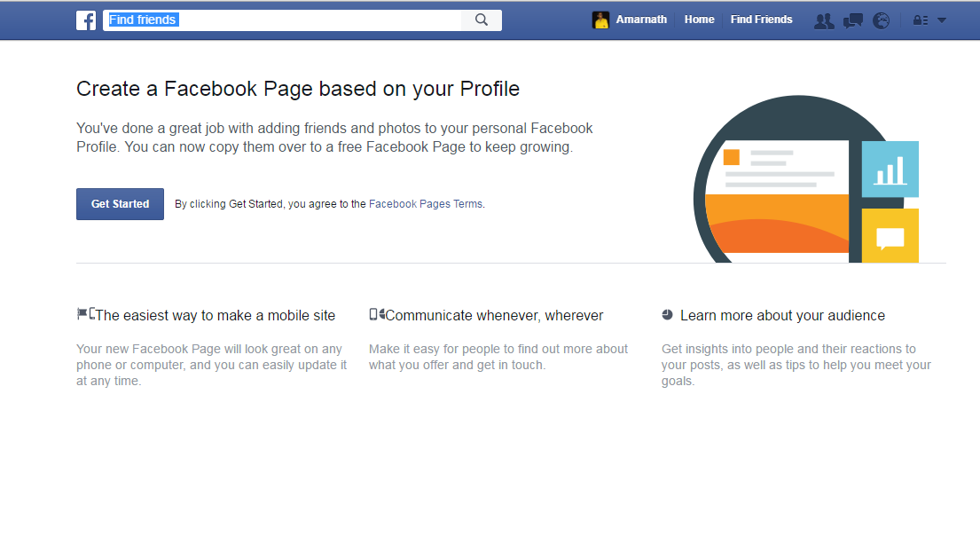Click the heading 'Create a Facebook Page based on your Profile'

click(x=297, y=89)
